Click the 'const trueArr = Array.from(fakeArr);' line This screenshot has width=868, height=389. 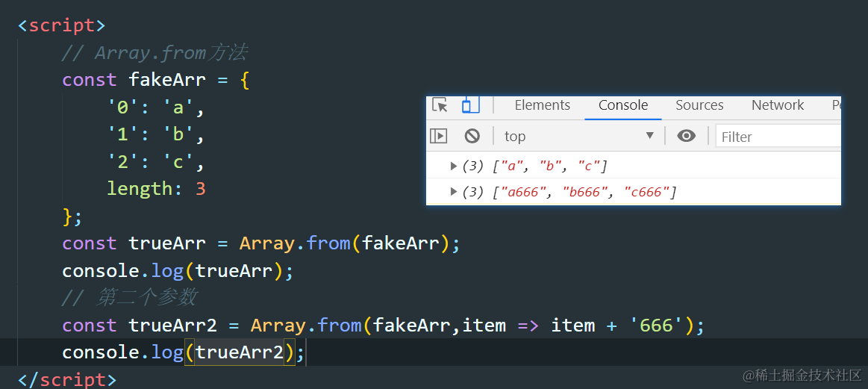coord(261,243)
